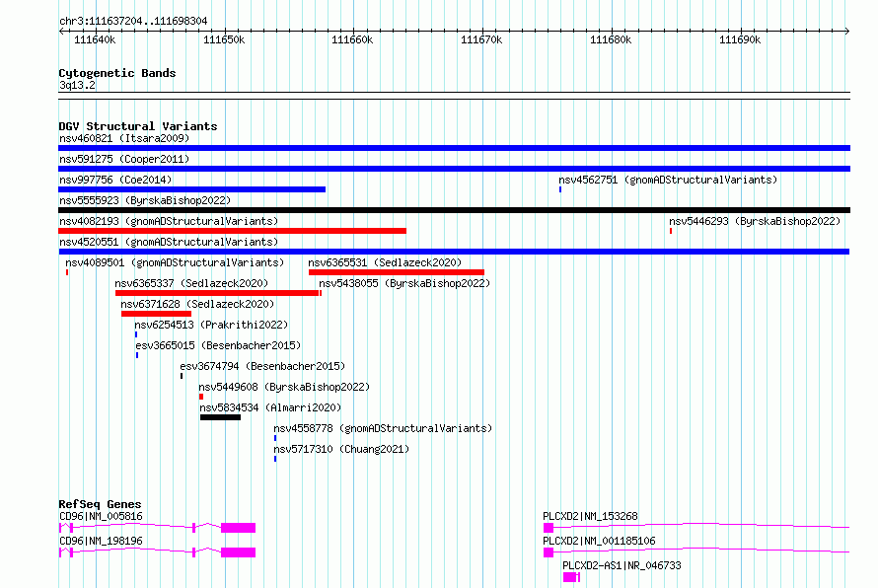This screenshot has width=878, height=588.
Task: Click the PLCXD2 NM_153268 first exon block
Action: (549, 528)
